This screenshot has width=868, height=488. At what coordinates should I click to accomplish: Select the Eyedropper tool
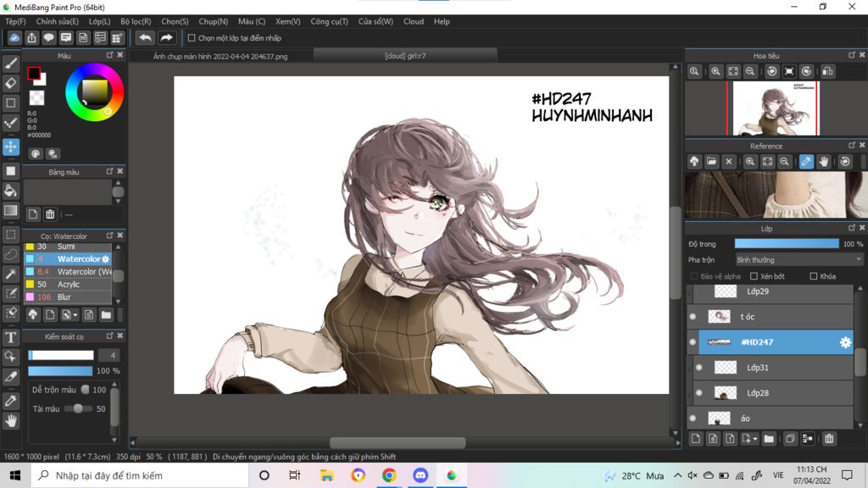point(10,401)
